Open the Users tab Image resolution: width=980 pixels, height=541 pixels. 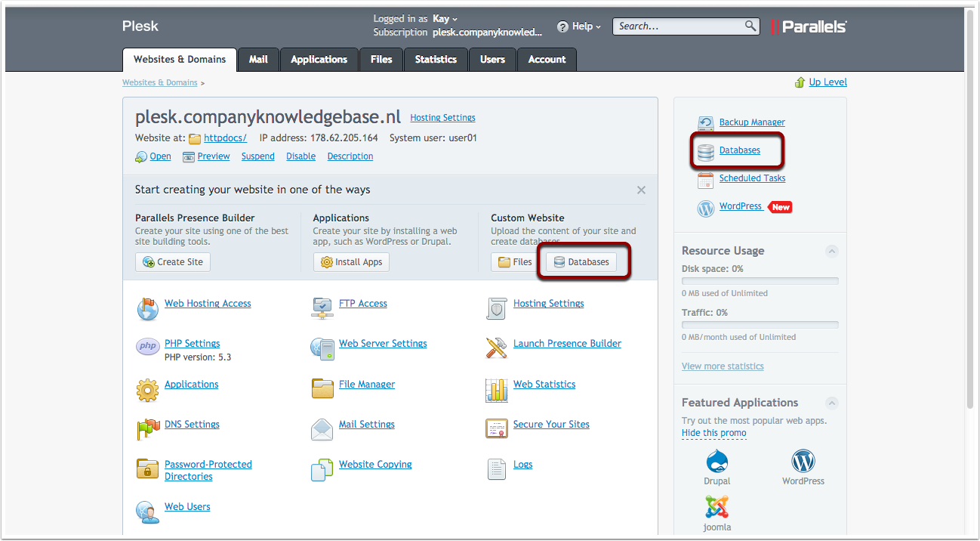(492, 60)
